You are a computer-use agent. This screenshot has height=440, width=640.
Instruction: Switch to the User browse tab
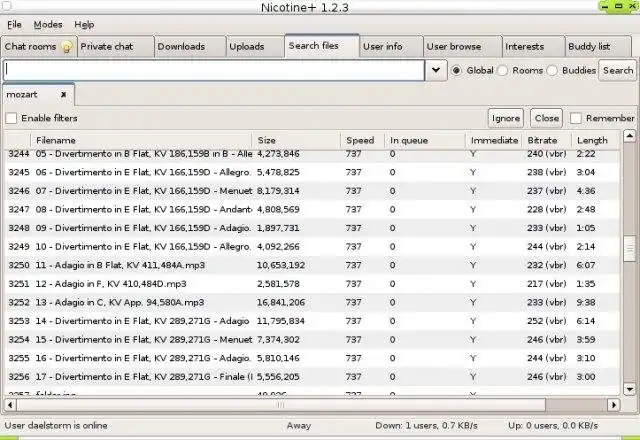tap(462, 47)
